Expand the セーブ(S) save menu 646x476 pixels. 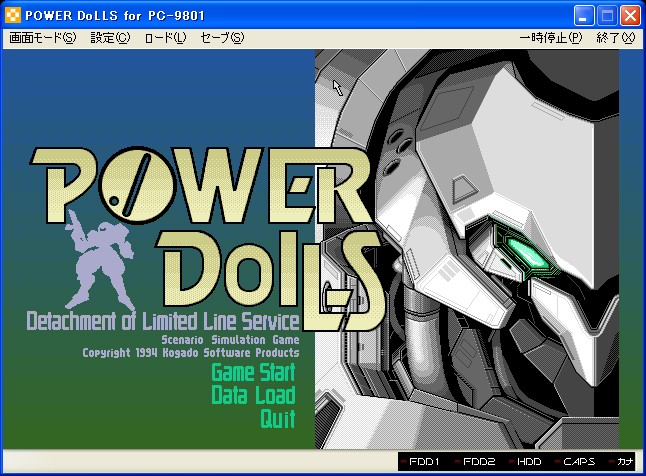[x=222, y=38]
